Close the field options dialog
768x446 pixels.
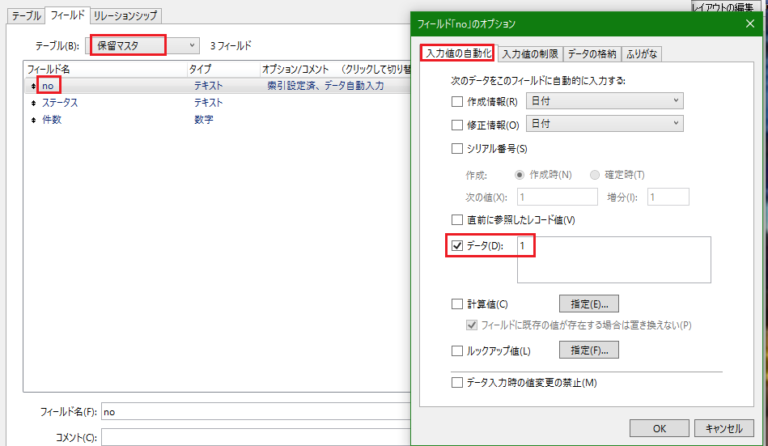[750, 23]
